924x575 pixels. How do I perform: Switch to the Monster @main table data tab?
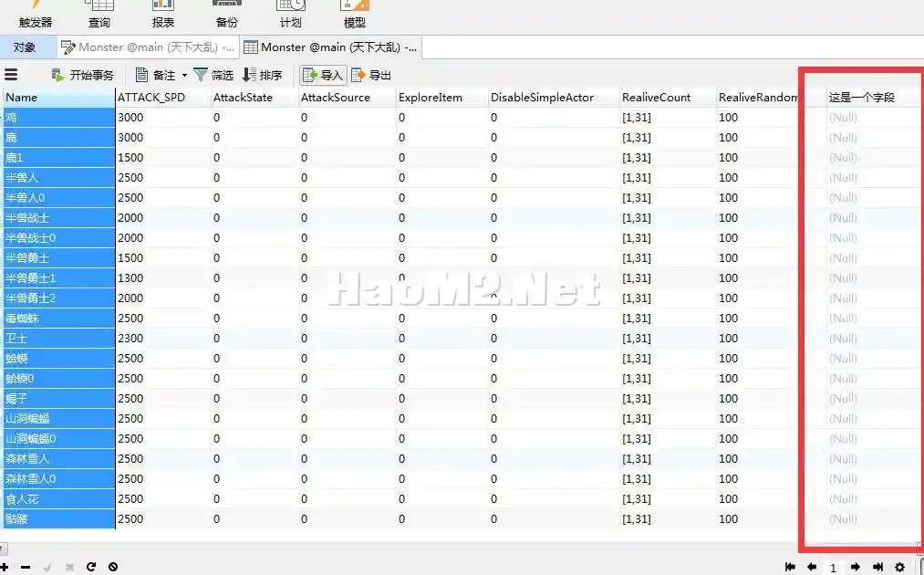point(330,47)
